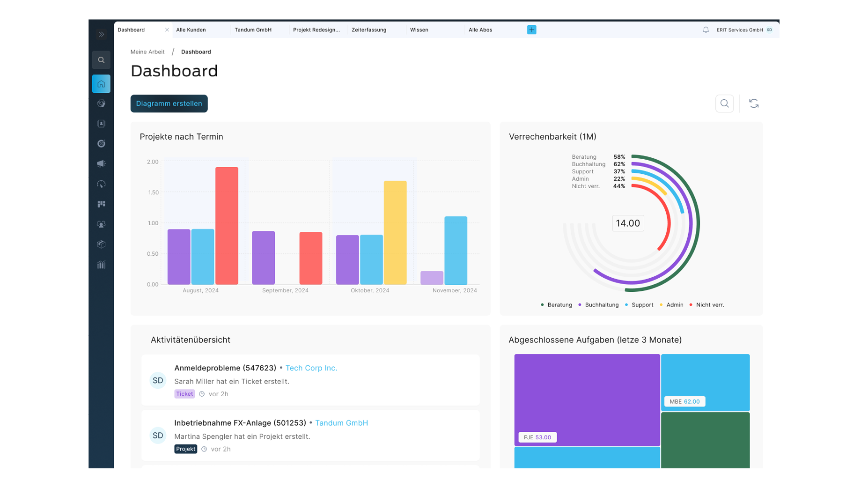Open the package box sidebar icon
This screenshot has height=488, width=868.
coord(101,244)
